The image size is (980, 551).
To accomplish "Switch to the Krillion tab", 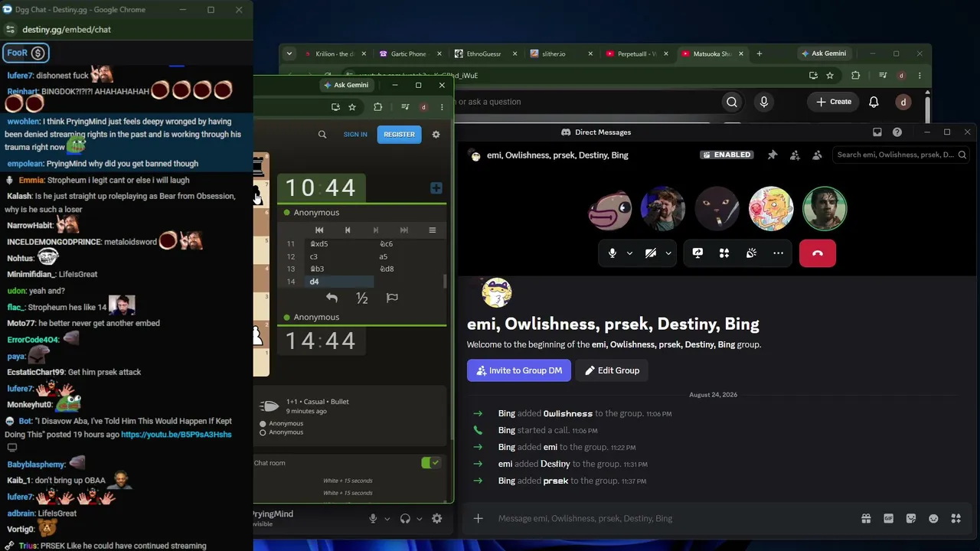I will (x=334, y=54).
